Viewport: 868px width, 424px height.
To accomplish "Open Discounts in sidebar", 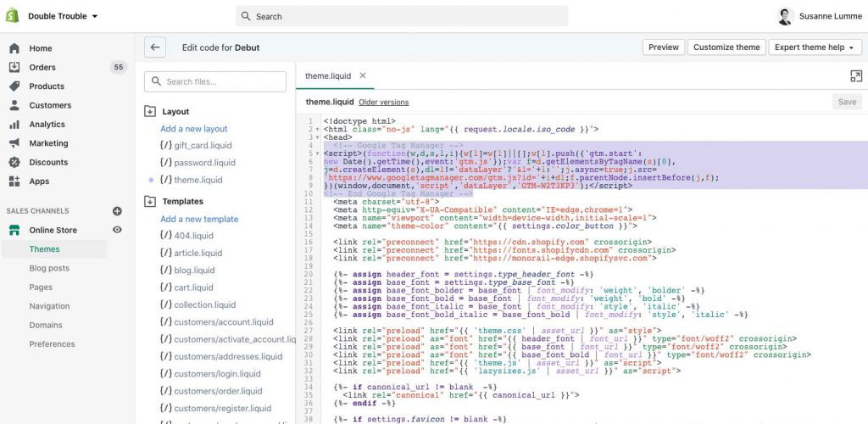I will coord(48,162).
